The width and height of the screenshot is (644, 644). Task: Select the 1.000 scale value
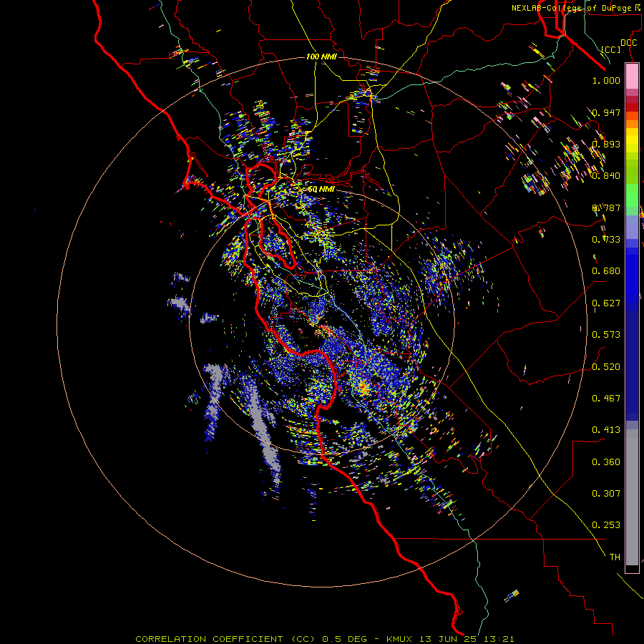[606, 80]
